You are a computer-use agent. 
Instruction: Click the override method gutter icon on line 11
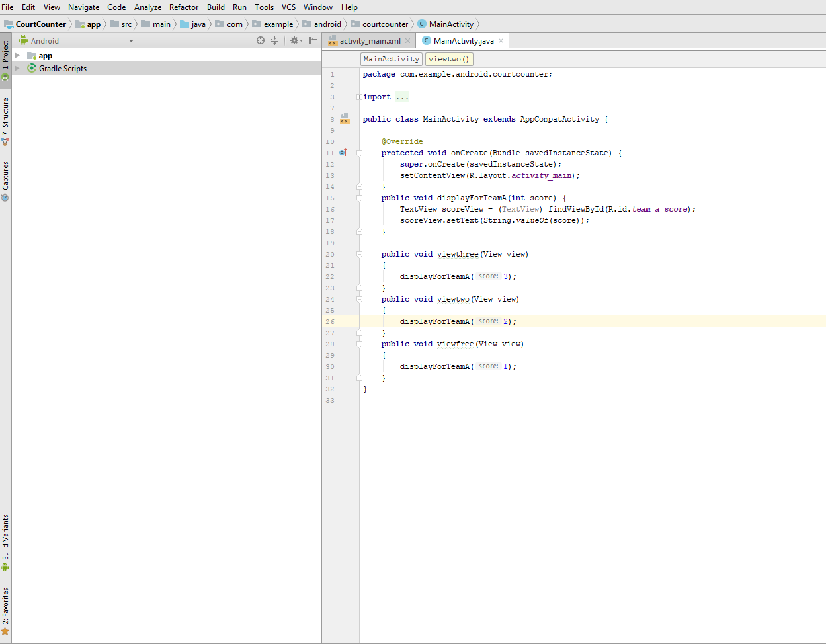pos(343,153)
